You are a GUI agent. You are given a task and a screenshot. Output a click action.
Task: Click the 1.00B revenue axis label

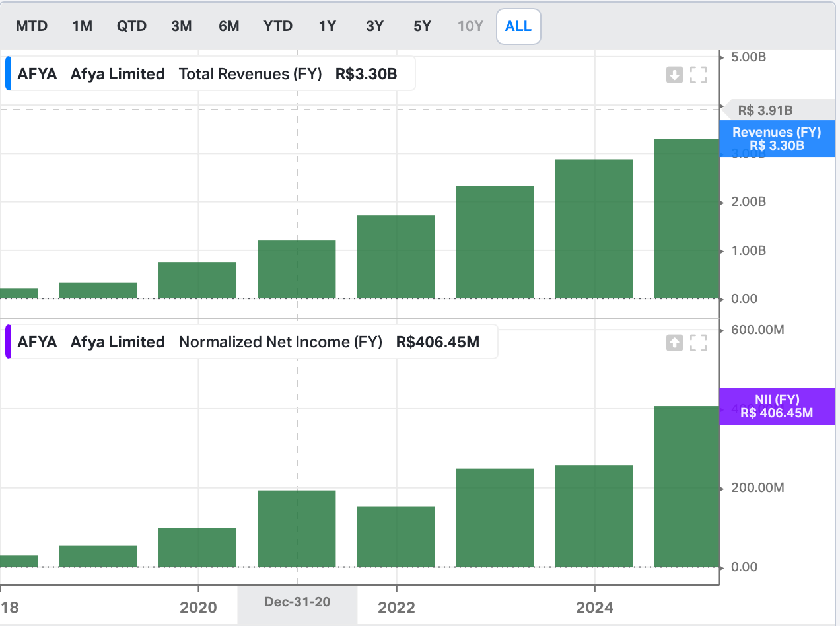click(x=748, y=251)
